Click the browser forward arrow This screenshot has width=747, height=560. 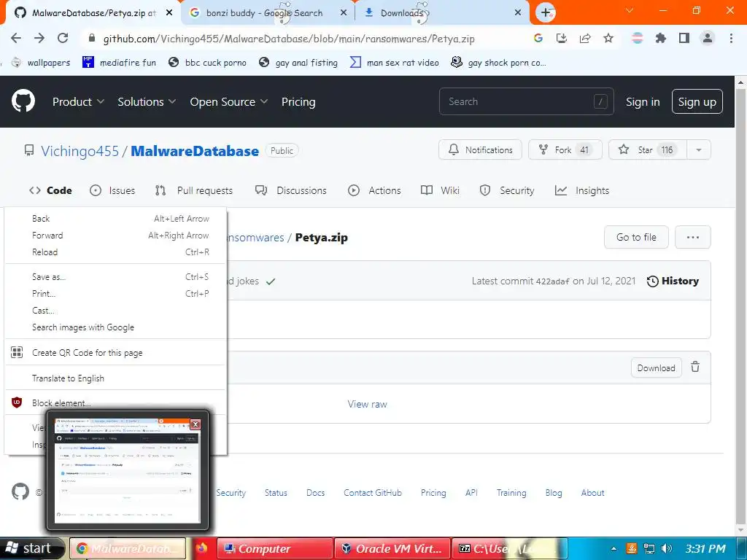39,38
